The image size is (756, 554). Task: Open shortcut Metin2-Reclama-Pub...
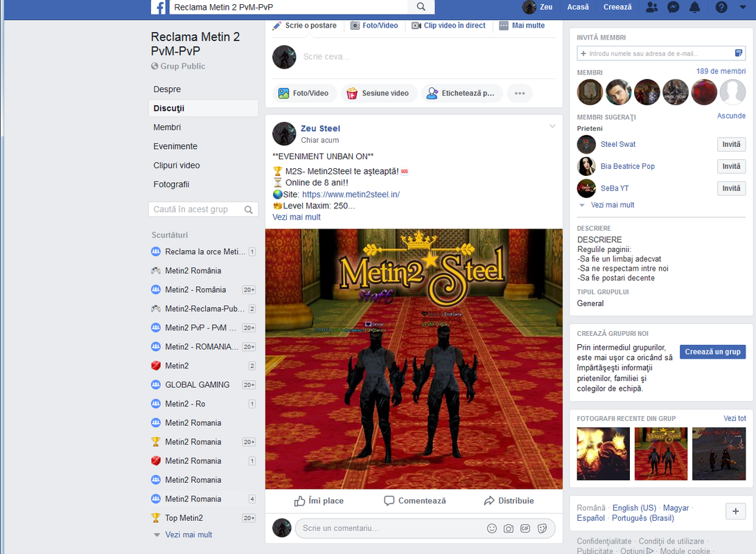coord(203,309)
